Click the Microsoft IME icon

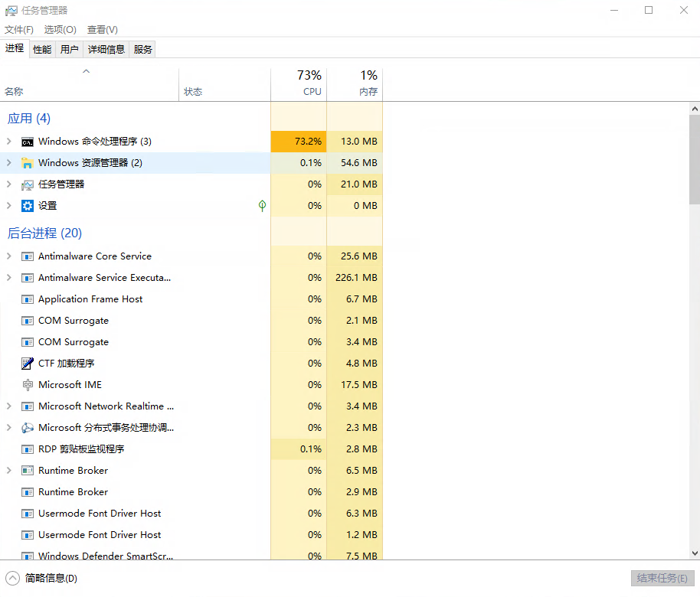(x=28, y=385)
